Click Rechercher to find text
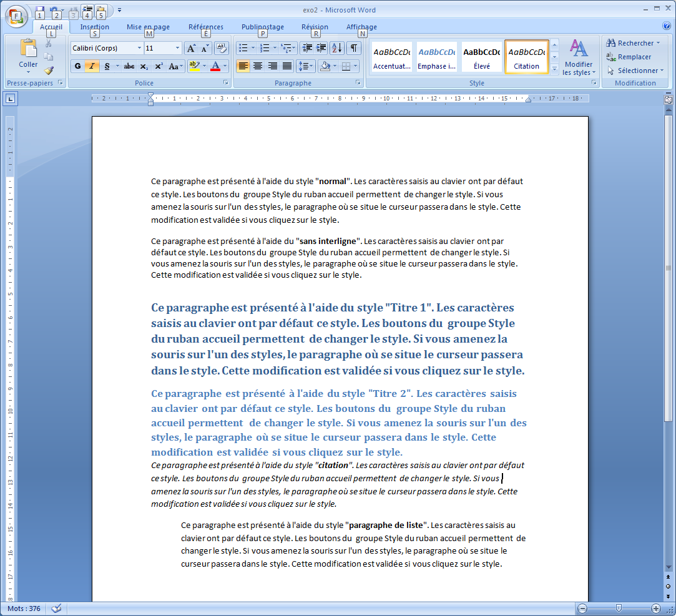The width and height of the screenshot is (676, 616). point(633,43)
